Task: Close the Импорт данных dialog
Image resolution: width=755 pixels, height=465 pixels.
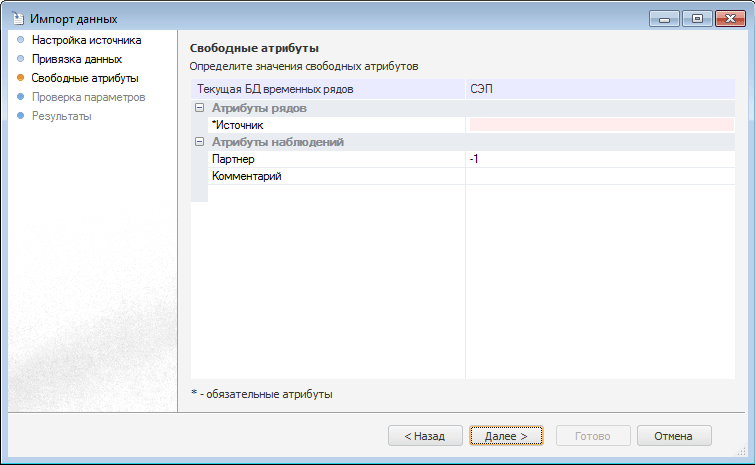Action: (x=728, y=18)
